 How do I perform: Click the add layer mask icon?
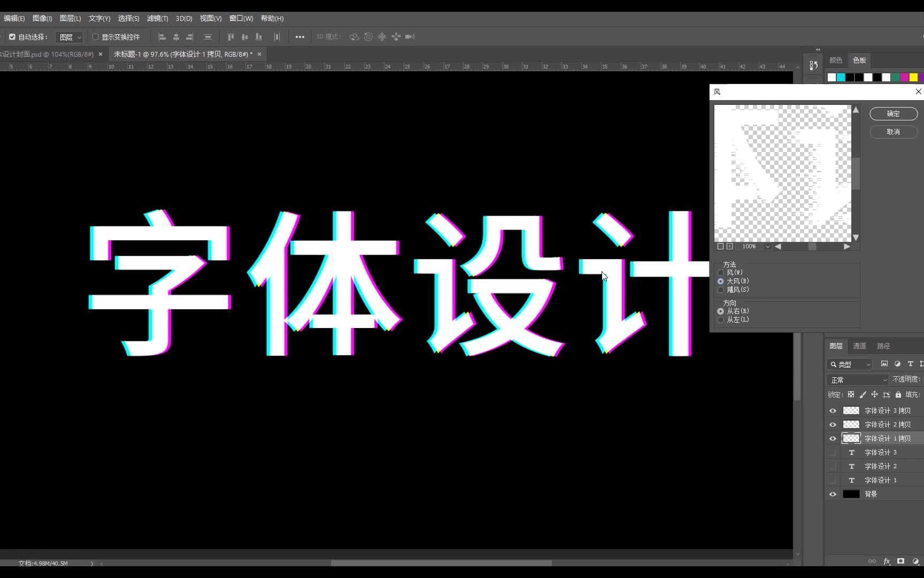pyautogui.click(x=900, y=561)
